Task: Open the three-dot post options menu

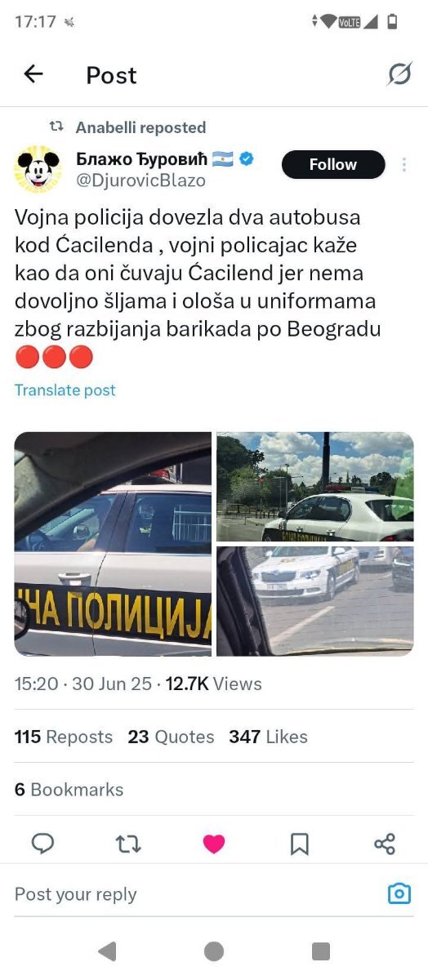Action: pos(403,164)
